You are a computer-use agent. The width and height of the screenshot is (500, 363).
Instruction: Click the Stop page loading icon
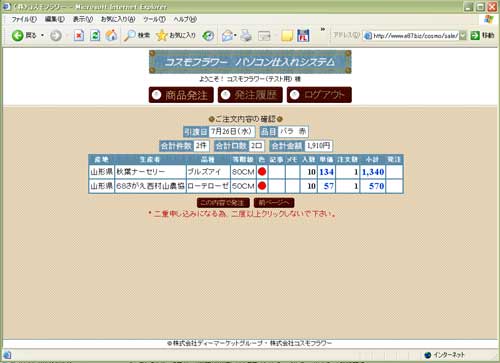79,35
